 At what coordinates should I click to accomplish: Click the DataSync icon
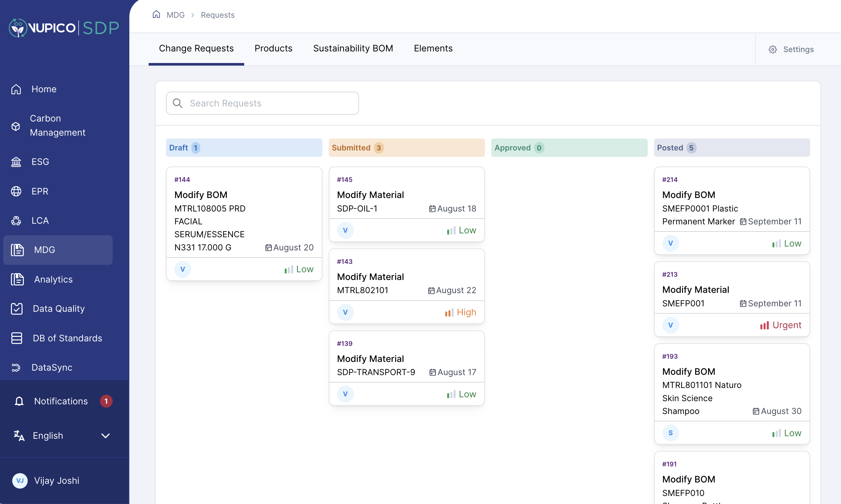tap(16, 368)
